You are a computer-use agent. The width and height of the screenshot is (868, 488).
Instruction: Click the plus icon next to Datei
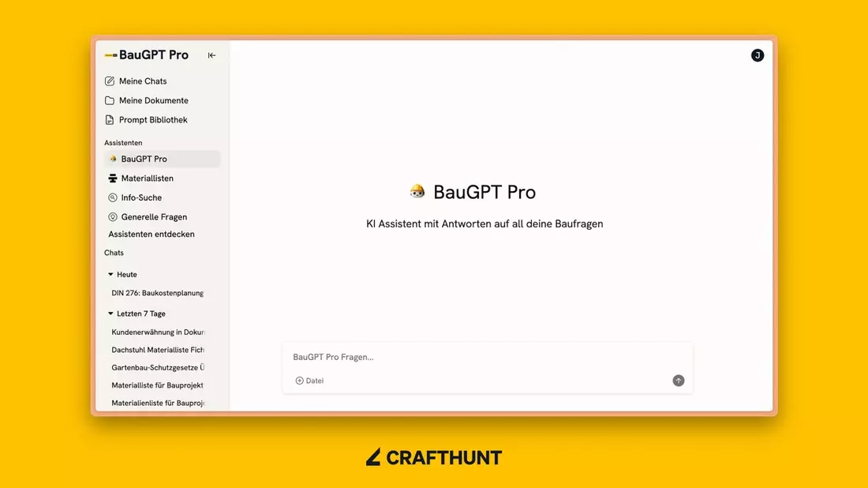click(x=300, y=381)
